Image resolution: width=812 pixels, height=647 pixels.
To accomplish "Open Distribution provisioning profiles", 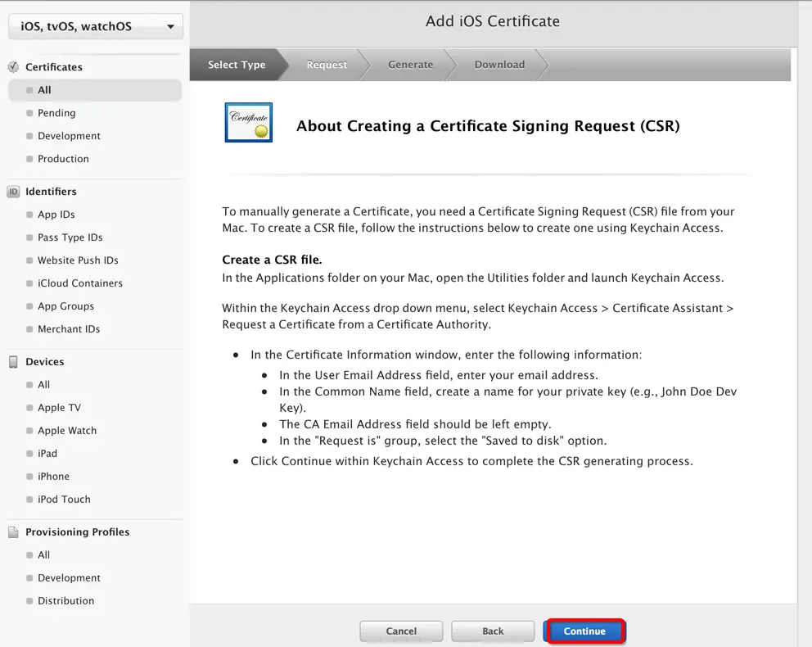I will 65,601.
